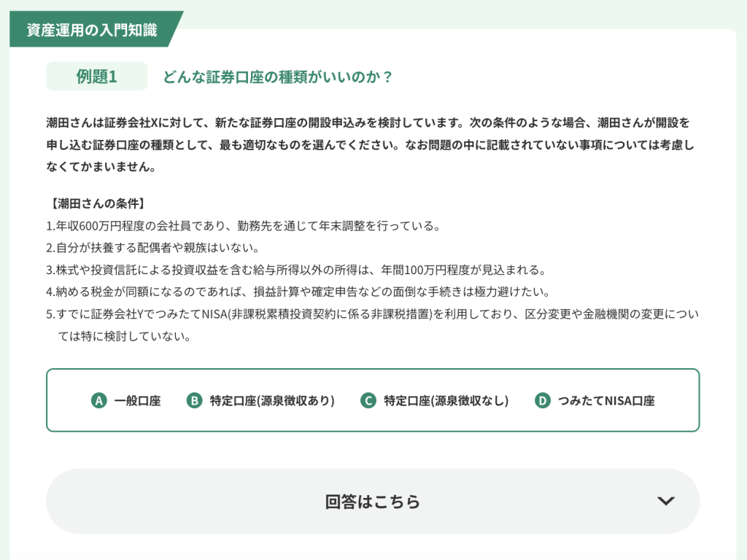This screenshot has height=560, width=747.
Task: Select answer つみたてNISA口座
Action: [607, 400]
